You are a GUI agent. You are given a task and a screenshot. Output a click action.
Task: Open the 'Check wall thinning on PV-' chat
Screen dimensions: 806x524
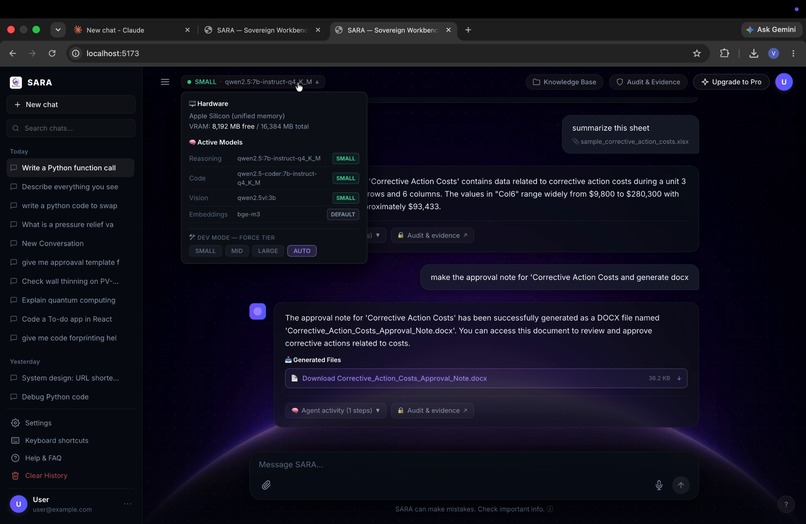coord(70,281)
